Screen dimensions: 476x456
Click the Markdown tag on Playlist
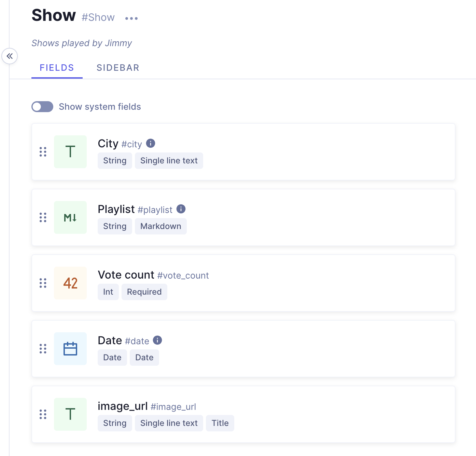(x=160, y=226)
